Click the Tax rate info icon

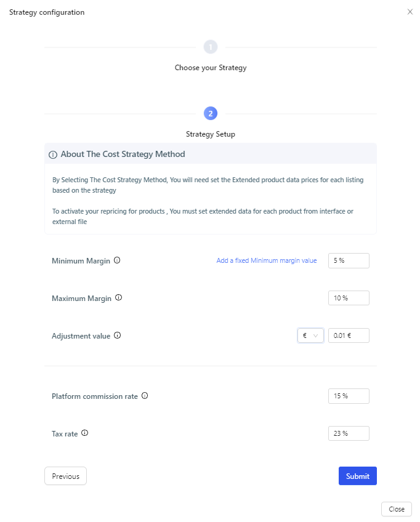[x=84, y=433]
